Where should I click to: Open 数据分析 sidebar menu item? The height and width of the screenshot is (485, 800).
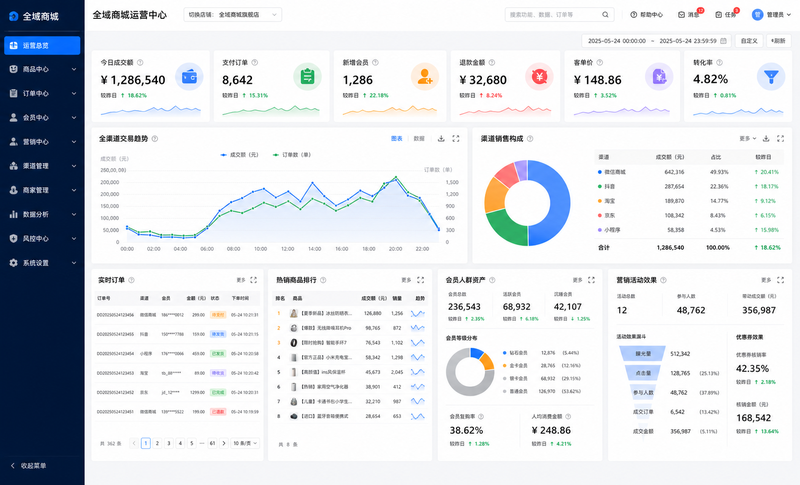pos(42,214)
